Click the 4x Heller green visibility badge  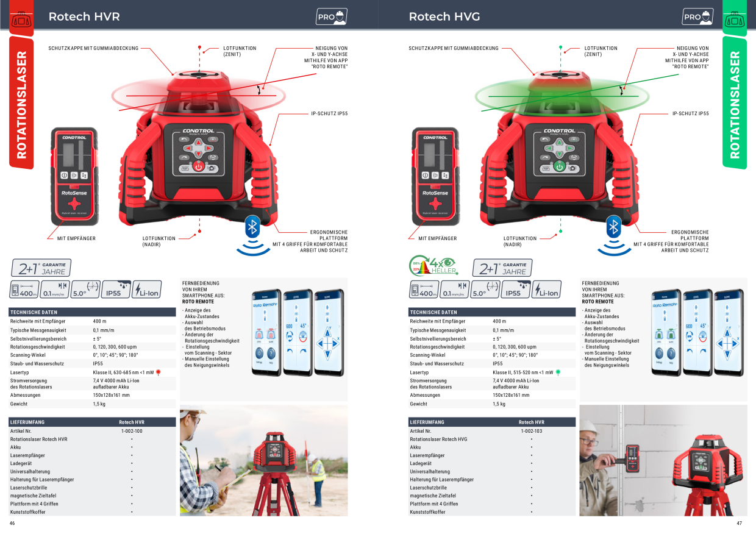tap(433, 265)
